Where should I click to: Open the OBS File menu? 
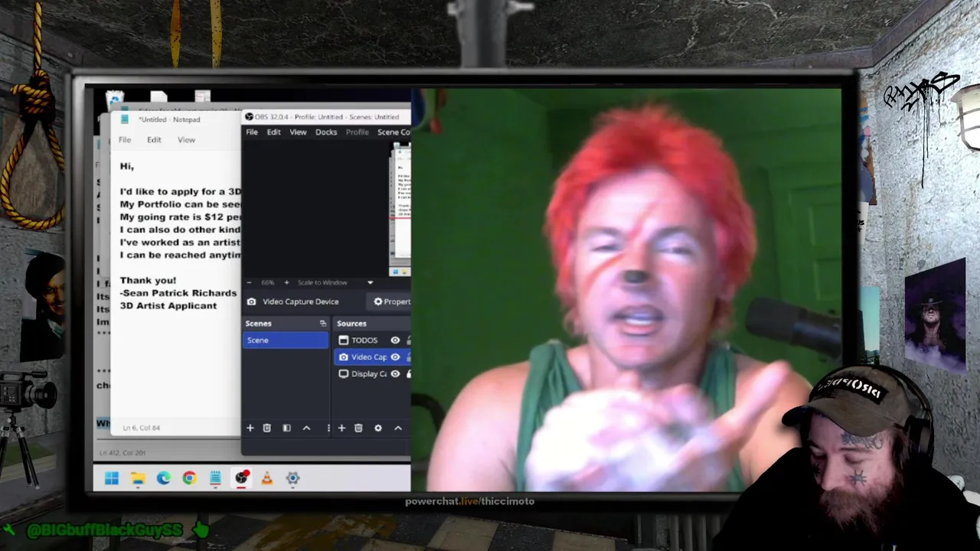[251, 132]
